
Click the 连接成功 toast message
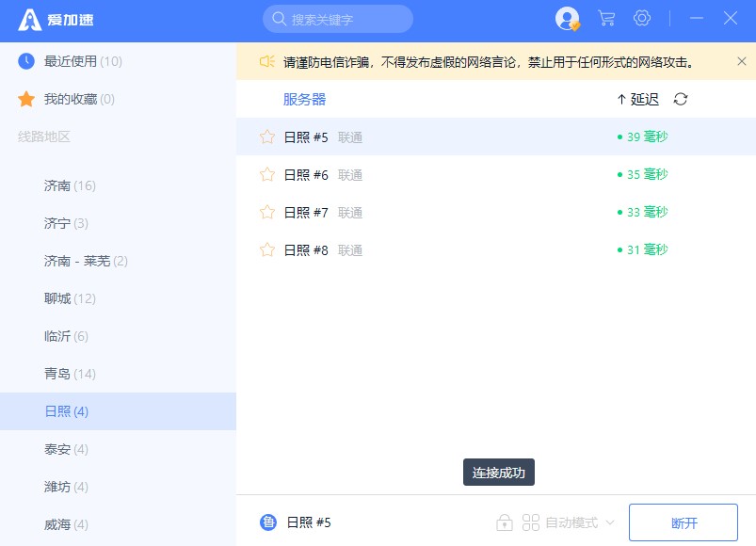pyautogui.click(x=499, y=473)
